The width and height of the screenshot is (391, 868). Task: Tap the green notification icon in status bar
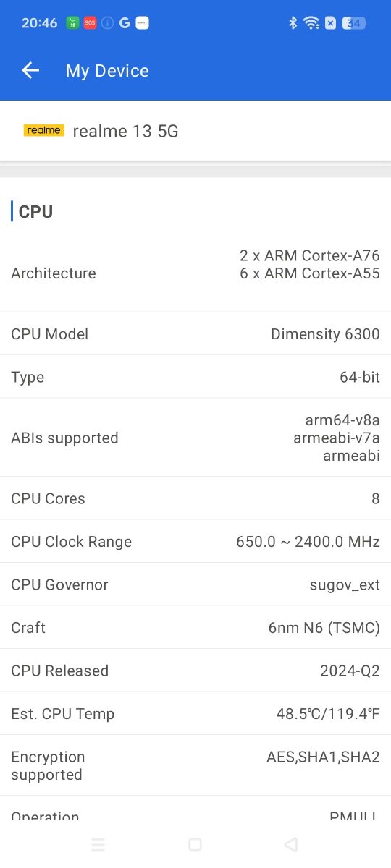click(x=72, y=23)
